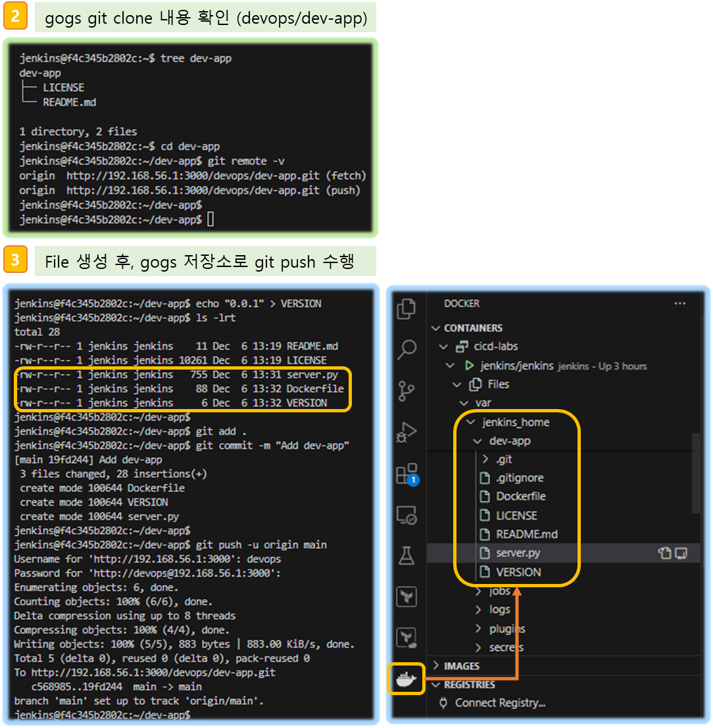Image resolution: width=713 pixels, height=728 pixels.
Task: Select the LICENSE file in tree
Action: pos(516,516)
